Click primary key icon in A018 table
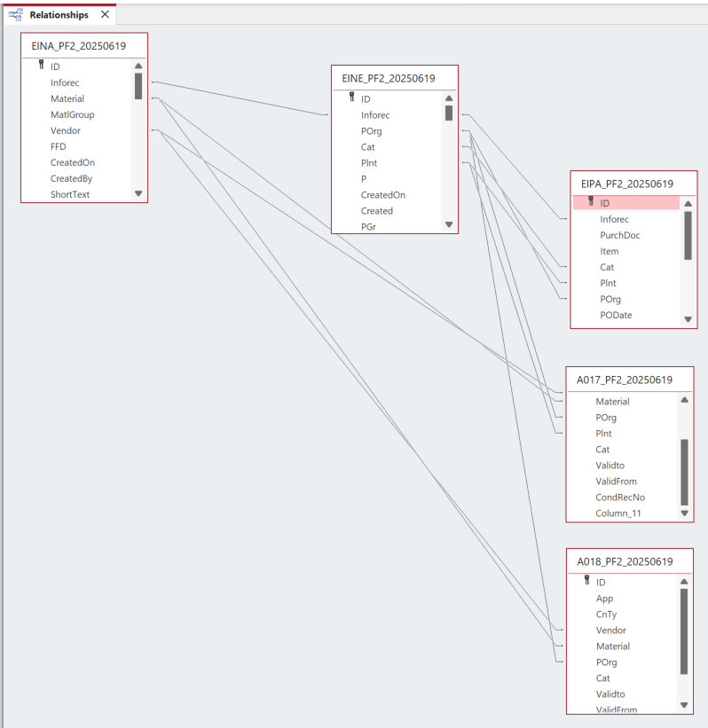Viewport: 708px width, 728px height. pos(586,583)
